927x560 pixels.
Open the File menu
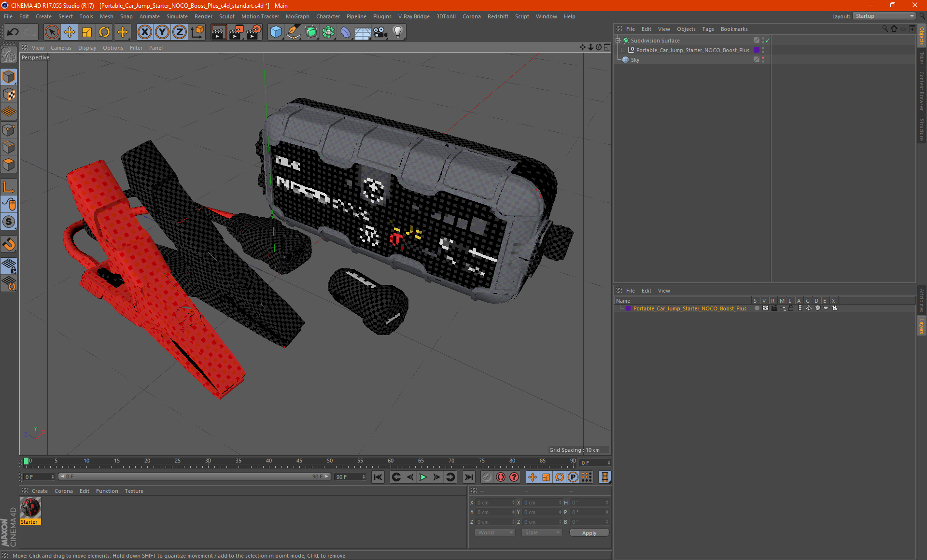8,16
